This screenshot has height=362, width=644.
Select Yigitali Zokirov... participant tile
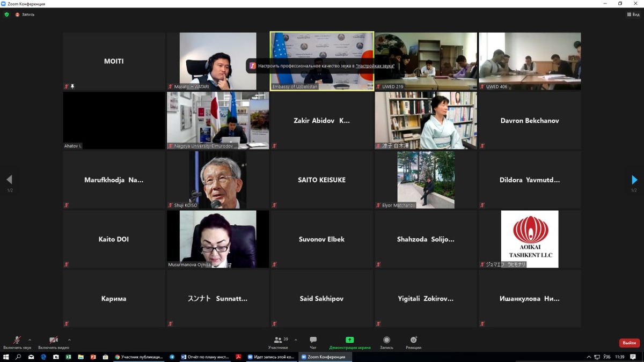coord(426,299)
